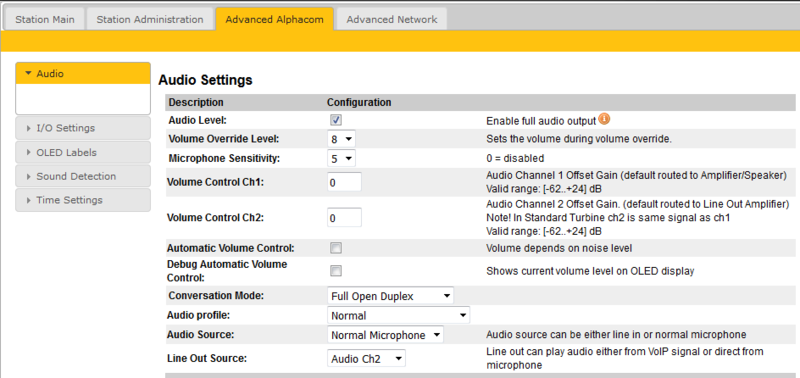Expand the Time Settings sidebar section
This screenshot has height=378, width=800.
(83, 200)
